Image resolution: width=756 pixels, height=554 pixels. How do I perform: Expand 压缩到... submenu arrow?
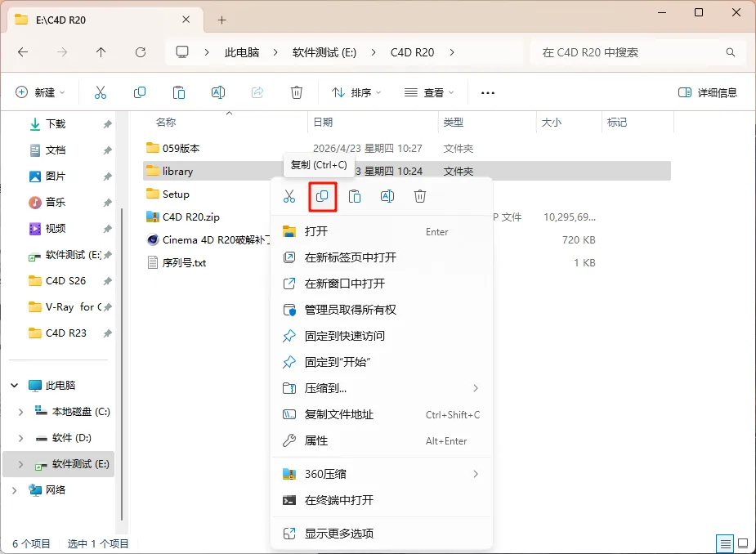pyautogui.click(x=476, y=388)
